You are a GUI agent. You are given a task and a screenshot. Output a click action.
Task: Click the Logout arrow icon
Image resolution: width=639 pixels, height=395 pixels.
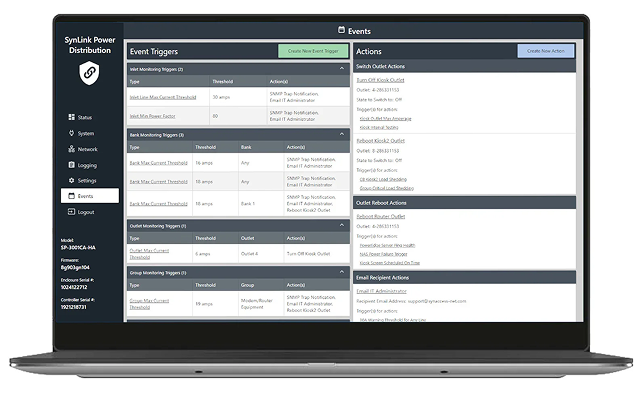pyautogui.click(x=71, y=212)
